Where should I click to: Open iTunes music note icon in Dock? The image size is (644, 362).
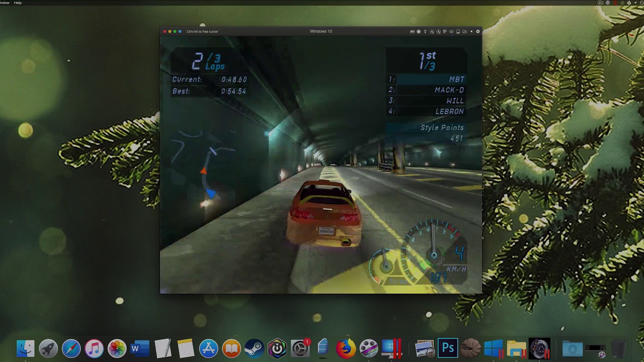(94, 348)
